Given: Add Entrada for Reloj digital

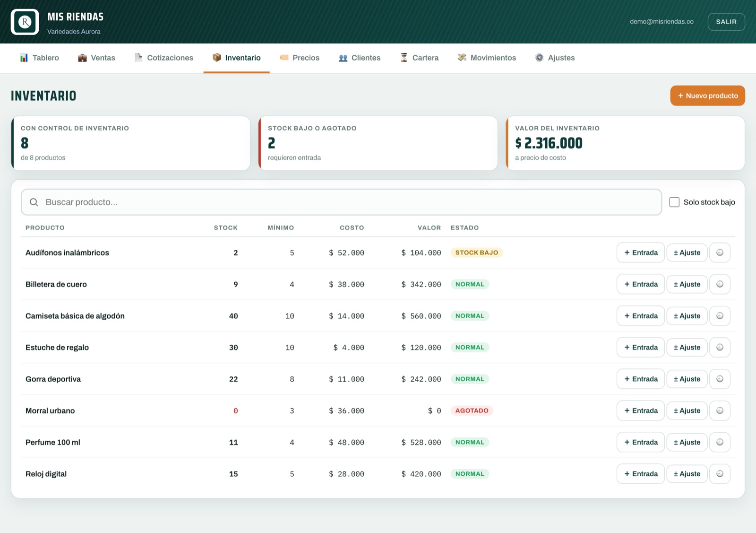Looking at the screenshot, I should click(641, 474).
